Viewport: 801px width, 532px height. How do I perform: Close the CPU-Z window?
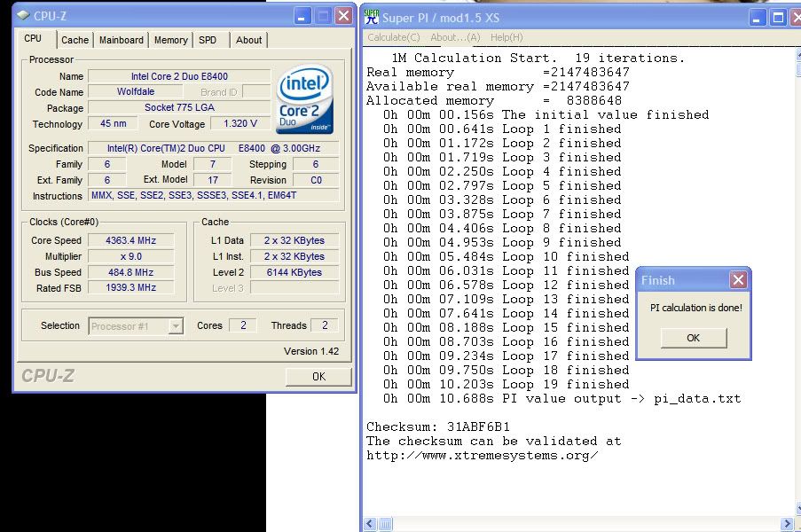coord(344,16)
